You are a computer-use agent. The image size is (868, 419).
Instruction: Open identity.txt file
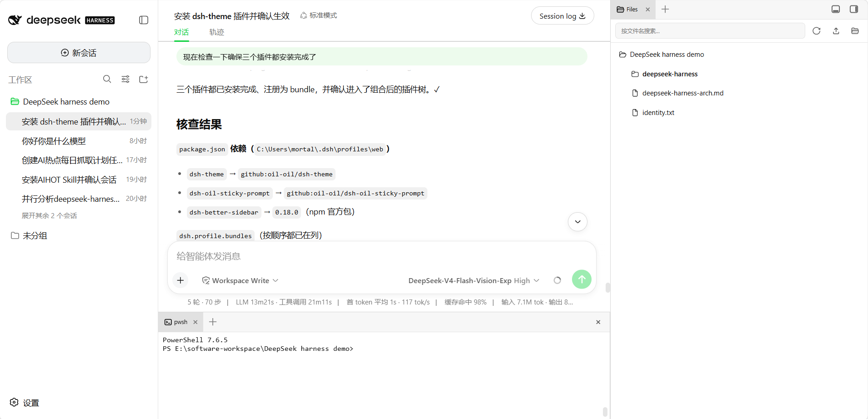pos(653,113)
